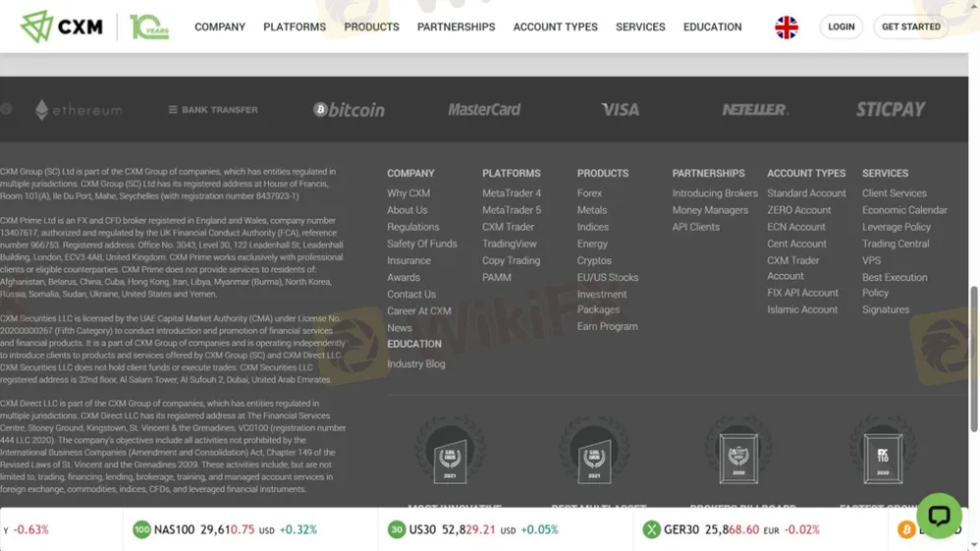Open the Contact Us link
This screenshot has width=980, height=551.
pyautogui.click(x=411, y=294)
